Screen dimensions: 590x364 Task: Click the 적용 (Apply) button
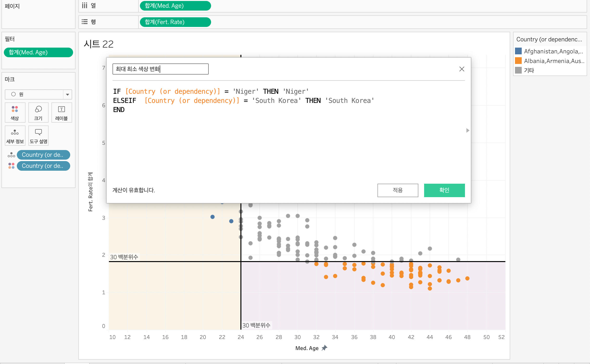397,190
